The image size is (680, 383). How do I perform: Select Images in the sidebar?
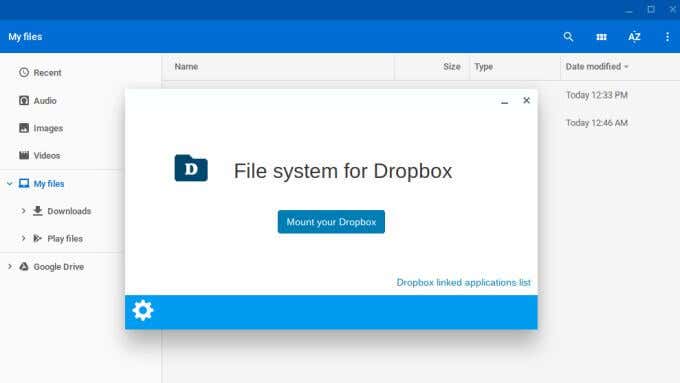[x=48, y=128]
